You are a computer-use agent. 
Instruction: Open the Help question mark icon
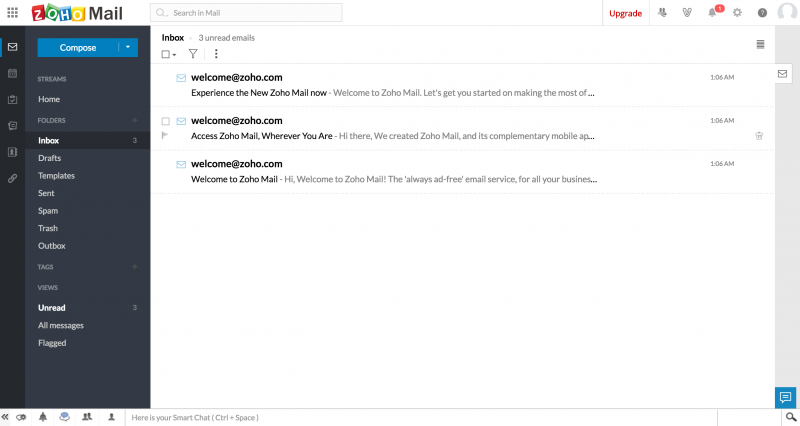point(762,13)
